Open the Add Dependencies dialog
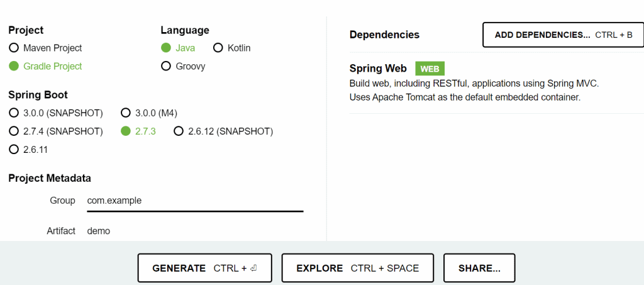The height and width of the screenshot is (285, 644). point(563,35)
